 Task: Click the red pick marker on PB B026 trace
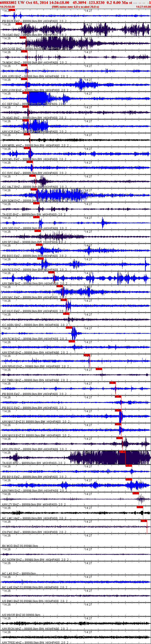click(x=12, y=10)
